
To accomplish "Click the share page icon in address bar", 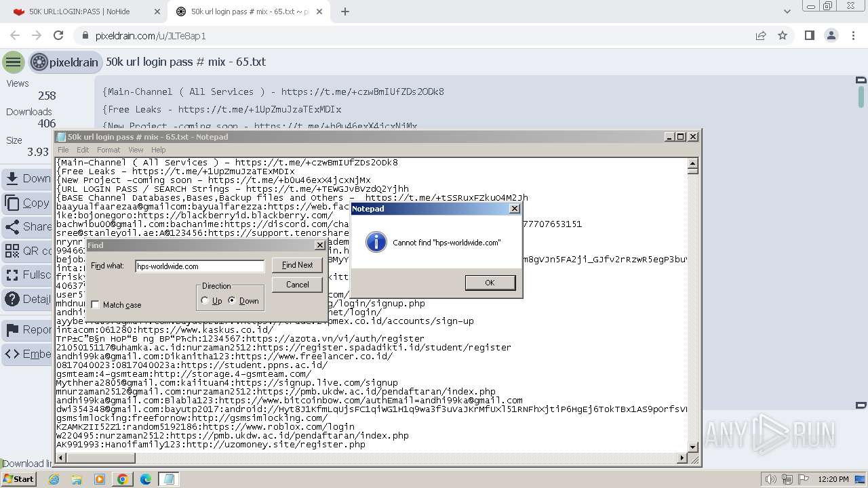I will (x=761, y=35).
